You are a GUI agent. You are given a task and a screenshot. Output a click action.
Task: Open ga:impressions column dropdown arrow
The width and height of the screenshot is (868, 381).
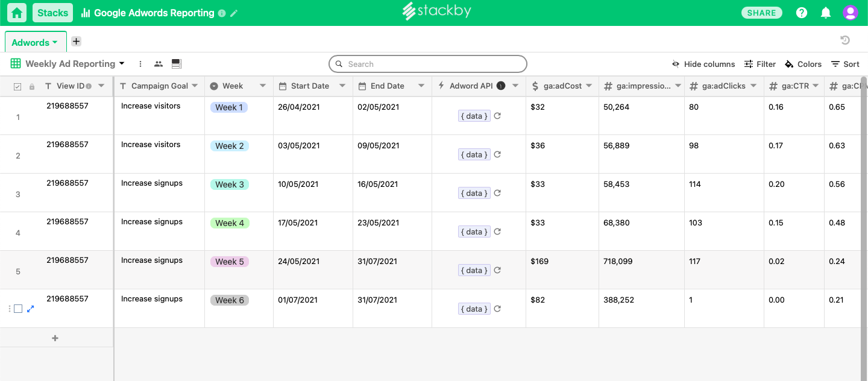tap(678, 86)
